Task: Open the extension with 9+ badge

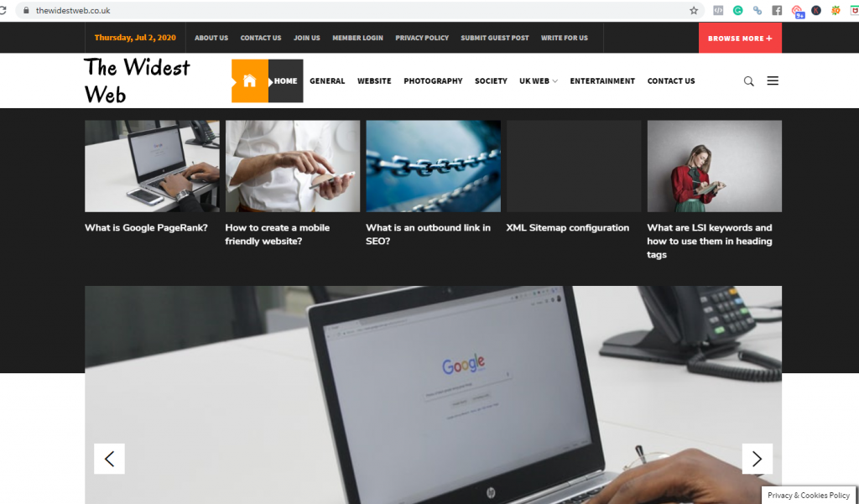Action: pyautogui.click(x=798, y=12)
